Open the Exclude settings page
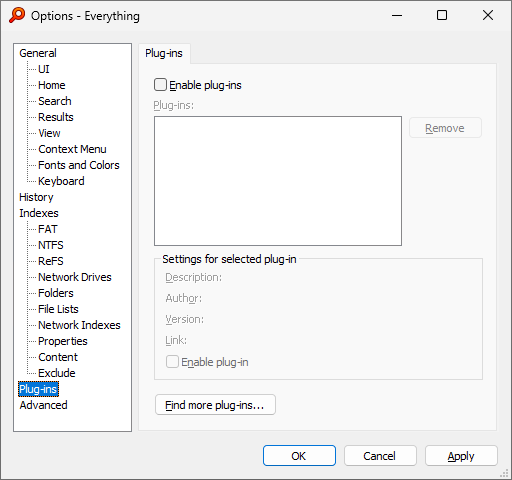The width and height of the screenshot is (512, 480). (57, 373)
